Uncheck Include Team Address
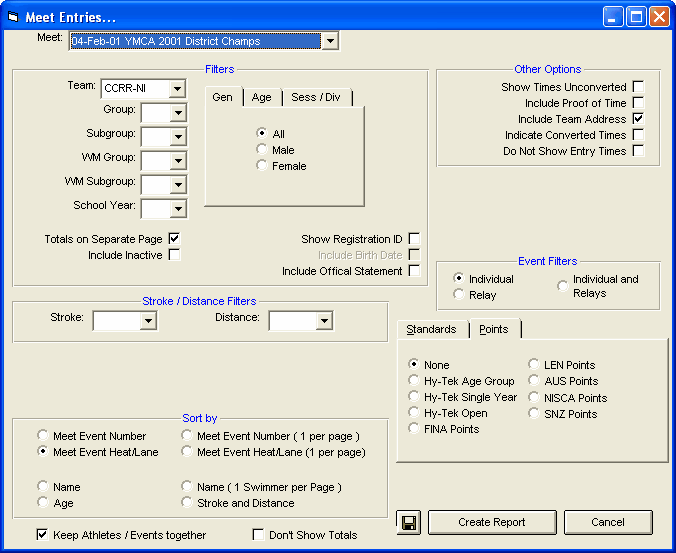The width and height of the screenshot is (676, 553). coord(638,119)
